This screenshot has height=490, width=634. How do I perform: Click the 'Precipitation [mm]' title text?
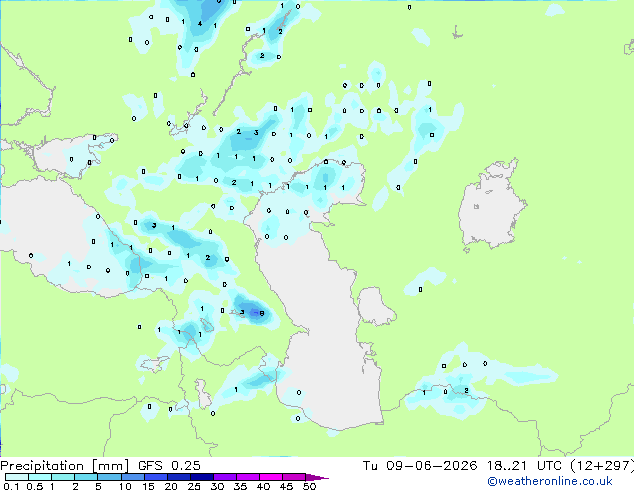(x=65, y=466)
